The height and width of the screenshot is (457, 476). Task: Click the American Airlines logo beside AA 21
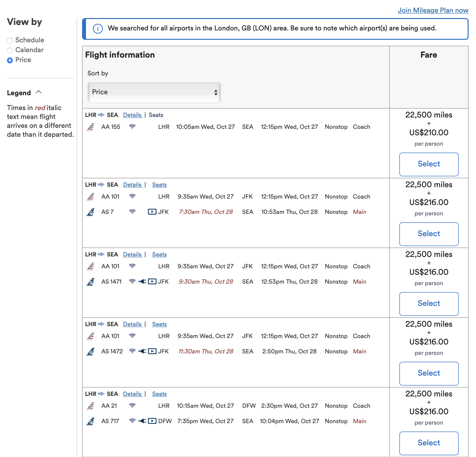(x=90, y=406)
